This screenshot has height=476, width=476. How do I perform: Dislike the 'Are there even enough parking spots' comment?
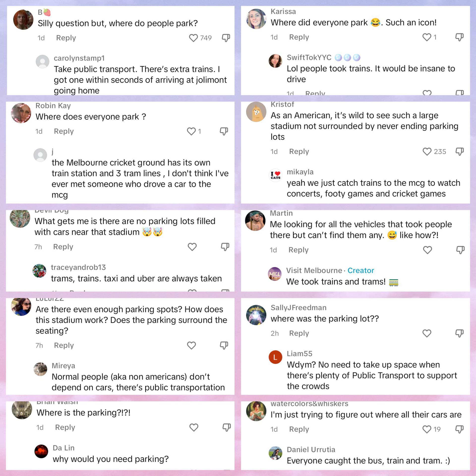[x=224, y=345]
